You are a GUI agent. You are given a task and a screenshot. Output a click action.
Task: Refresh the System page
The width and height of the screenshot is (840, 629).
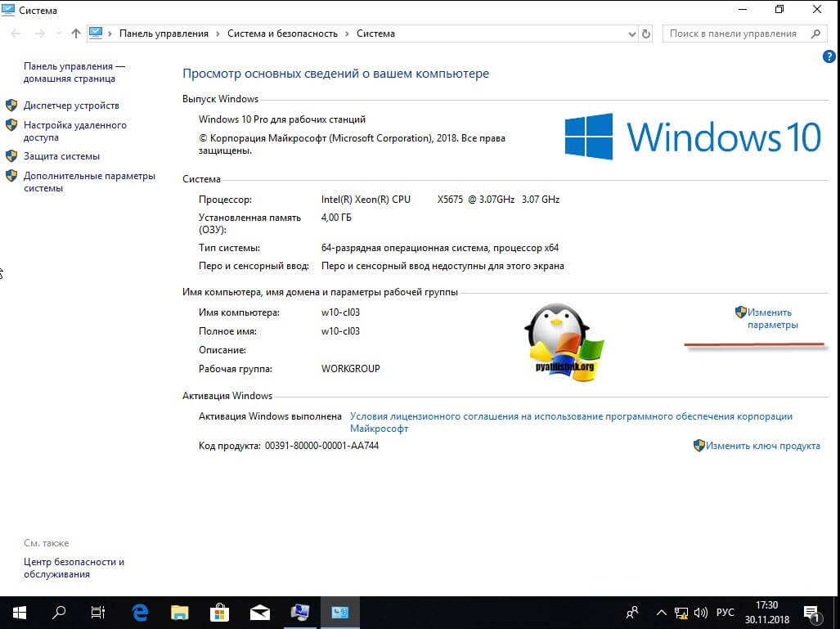646,34
